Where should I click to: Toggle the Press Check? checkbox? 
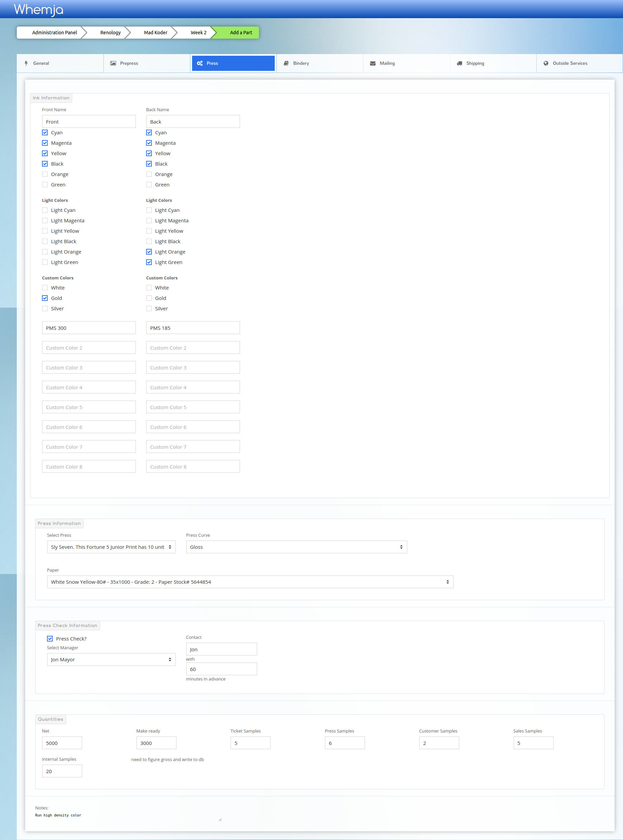tap(50, 638)
